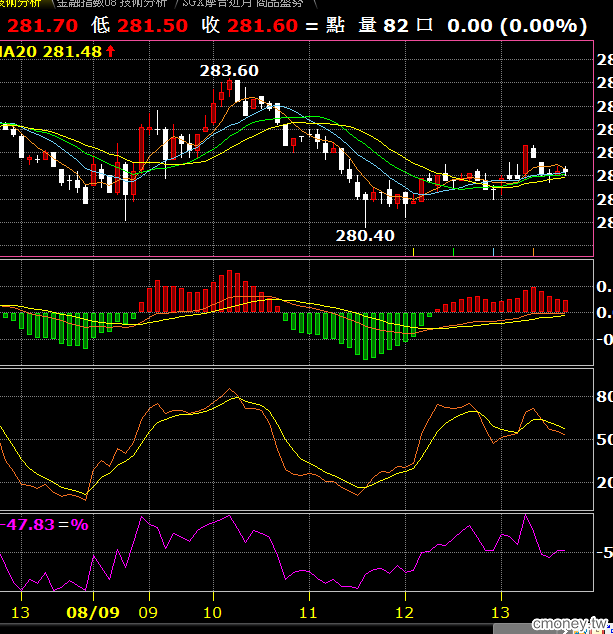Click the 收 281.60 closing price readout
The height and width of the screenshot is (634, 613).
249,25
